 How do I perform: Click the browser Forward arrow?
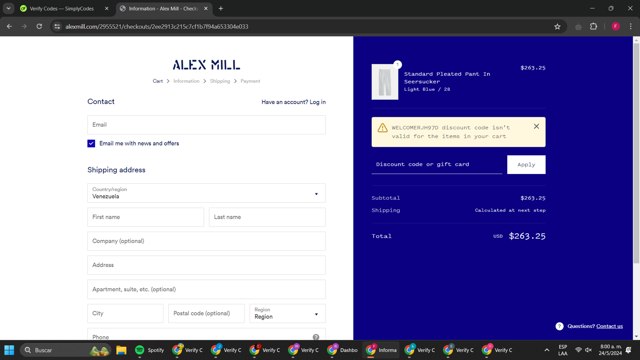(x=24, y=27)
